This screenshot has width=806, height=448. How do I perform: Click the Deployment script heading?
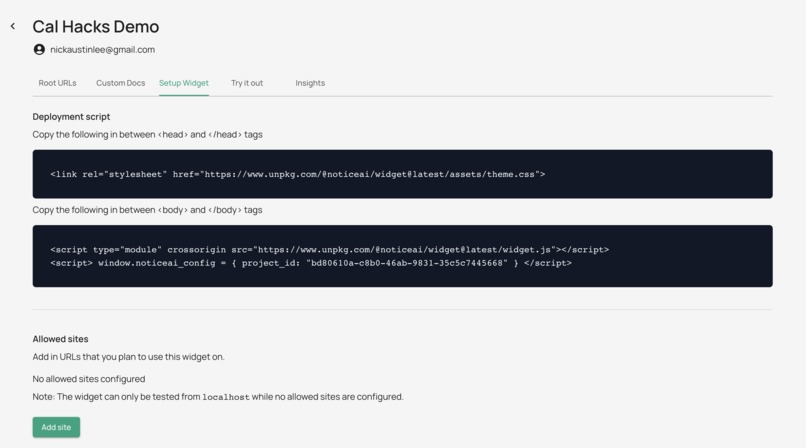point(71,117)
